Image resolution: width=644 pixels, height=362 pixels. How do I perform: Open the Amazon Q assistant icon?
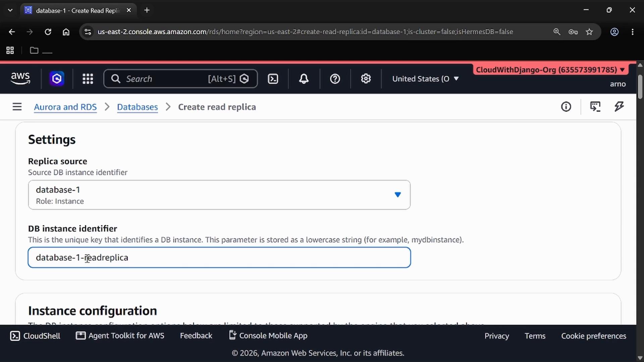(x=57, y=79)
